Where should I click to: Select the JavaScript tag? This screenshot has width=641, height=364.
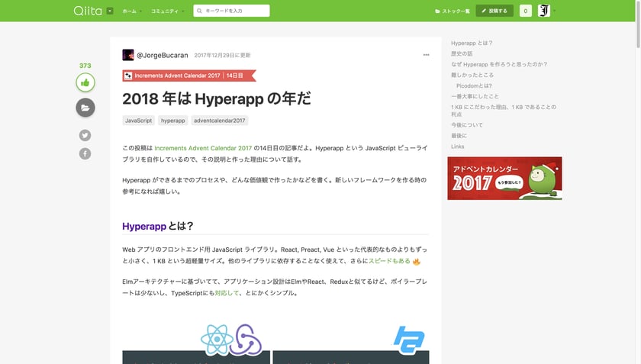tap(138, 121)
